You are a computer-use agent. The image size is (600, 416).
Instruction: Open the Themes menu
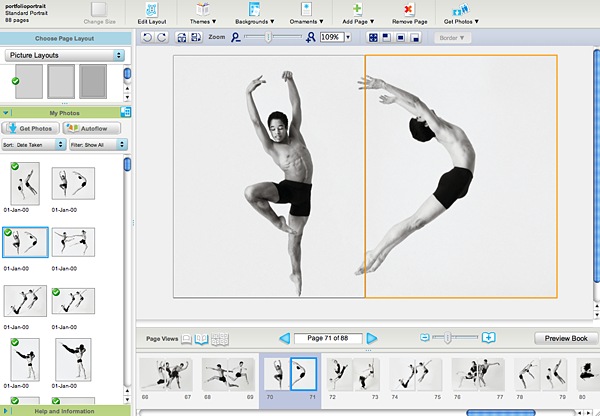coord(201,13)
